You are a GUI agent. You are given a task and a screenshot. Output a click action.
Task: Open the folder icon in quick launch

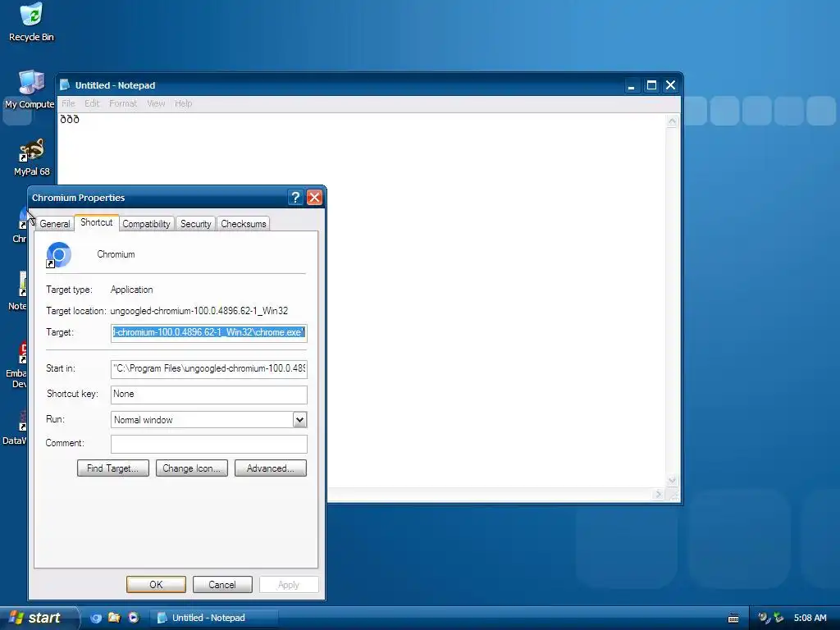click(x=114, y=618)
